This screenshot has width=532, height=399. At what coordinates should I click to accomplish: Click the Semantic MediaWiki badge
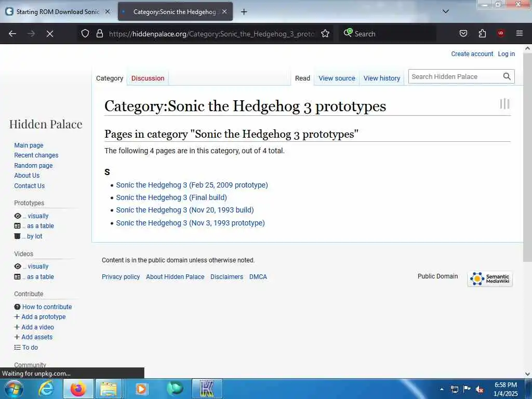(x=489, y=279)
